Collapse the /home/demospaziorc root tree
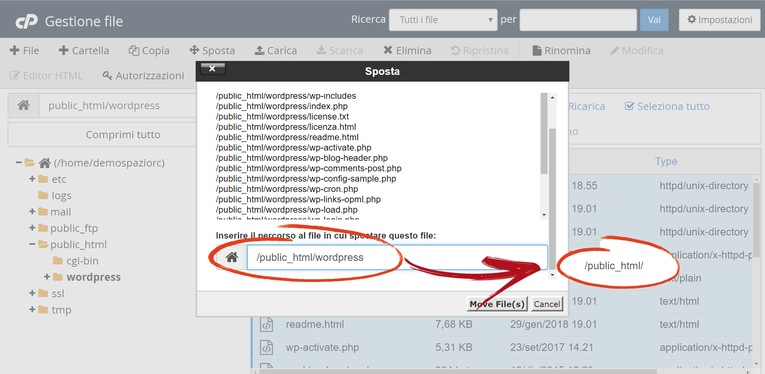Image resolution: width=765 pixels, height=374 pixels. pyautogui.click(x=19, y=162)
